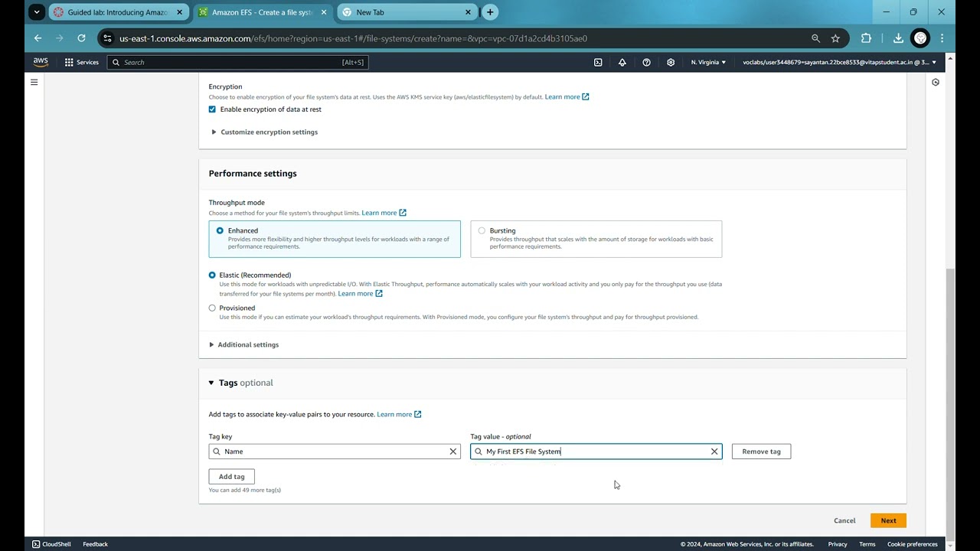This screenshot has width=980, height=551.
Task: Click the Next button
Action: point(887,520)
